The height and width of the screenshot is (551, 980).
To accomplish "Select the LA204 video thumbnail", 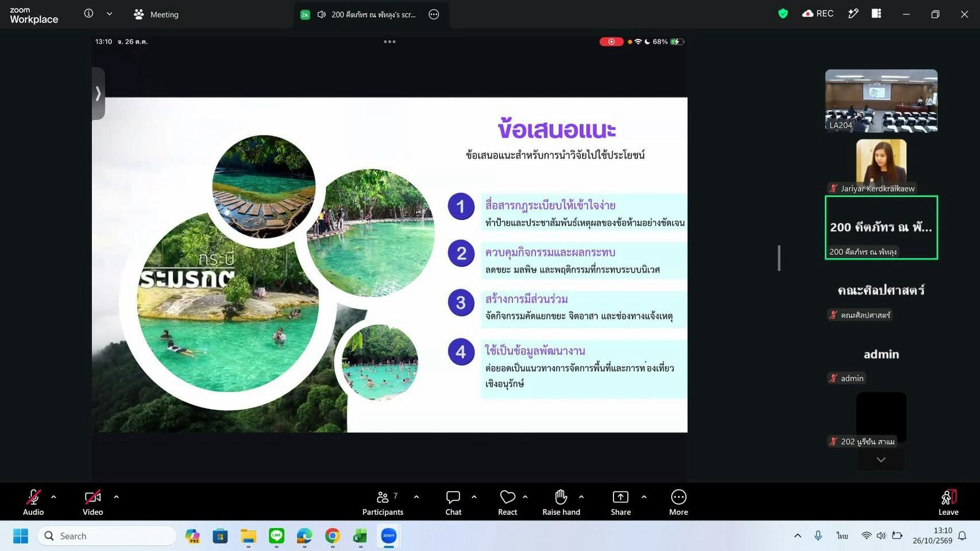I will 881,101.
